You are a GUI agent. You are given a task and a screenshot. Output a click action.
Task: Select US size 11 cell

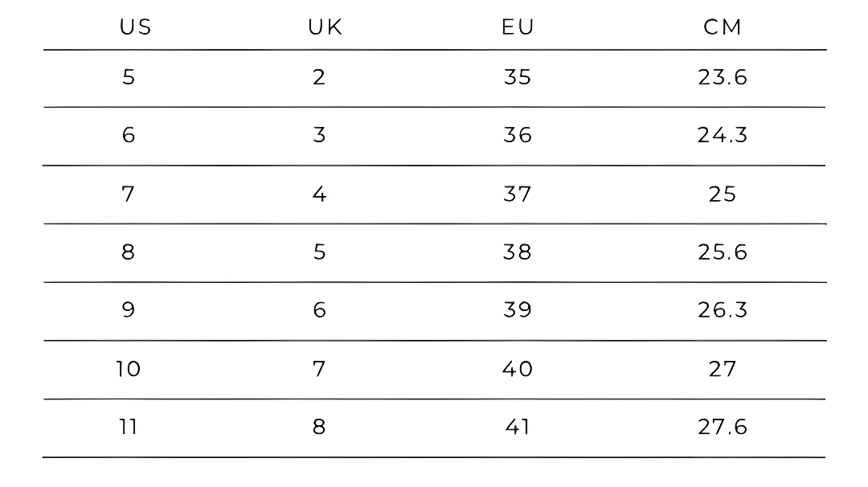[129, 427]
